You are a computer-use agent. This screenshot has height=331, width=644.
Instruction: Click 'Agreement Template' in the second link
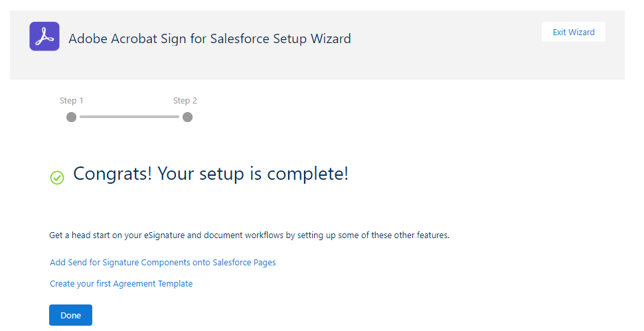[154, 284]
